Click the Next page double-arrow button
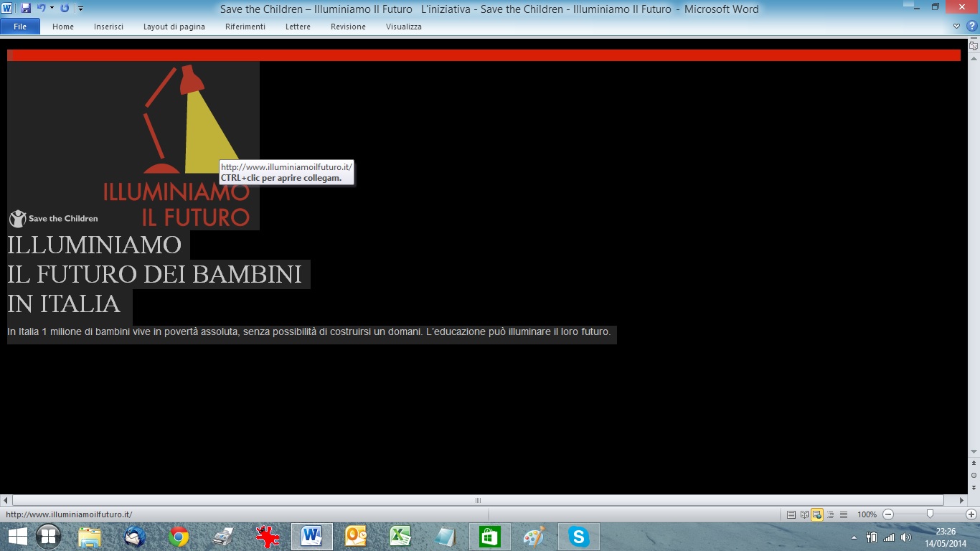This screenshot has width=980, height=551. click(x=974, y=487)
